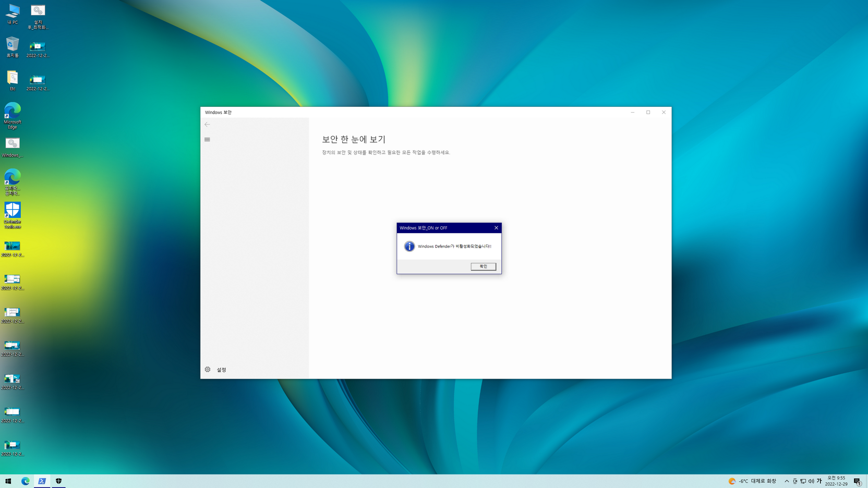Click the 보안 한 눈에 보기 heading
This screenshot has width=868, height=488.
tap(354, 139)
